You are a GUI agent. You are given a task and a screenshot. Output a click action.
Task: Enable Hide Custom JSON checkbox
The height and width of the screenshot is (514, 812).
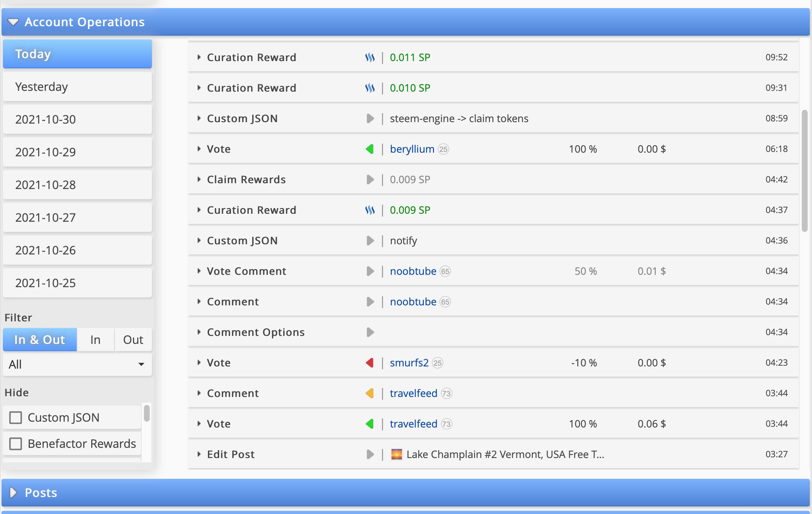point(16,418)
